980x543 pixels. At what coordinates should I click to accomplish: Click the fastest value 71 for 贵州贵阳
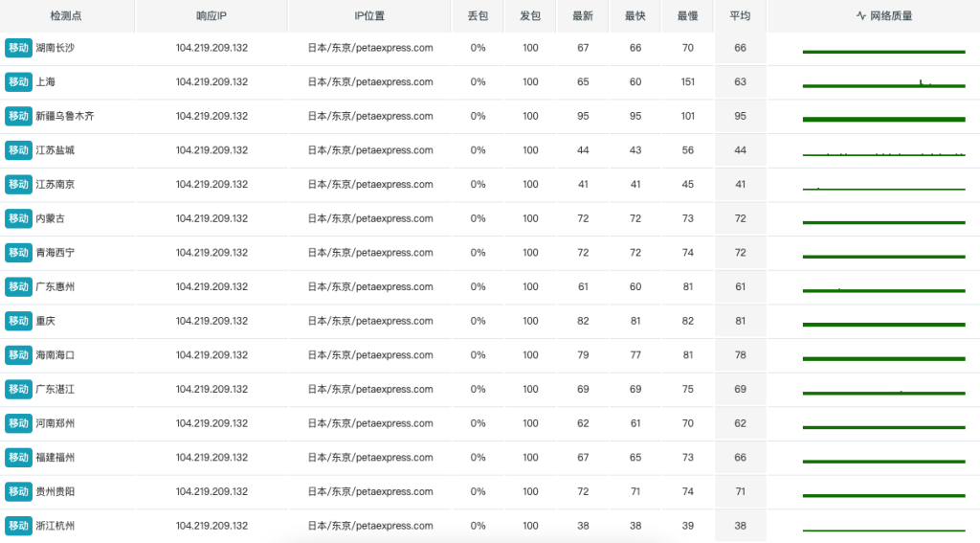click(635, 491)
